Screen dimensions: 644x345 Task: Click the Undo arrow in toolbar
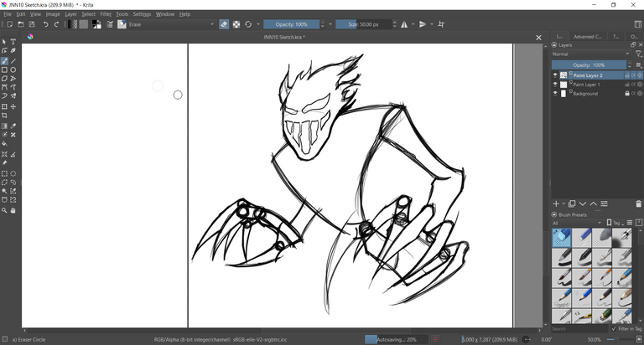pyautogui.click(x=46, y=24)
